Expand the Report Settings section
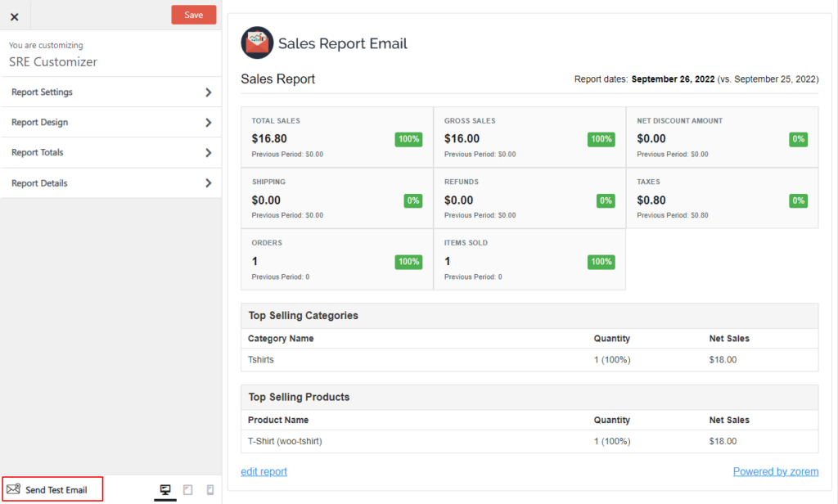 pyautogui.click(x=111, y=92)
